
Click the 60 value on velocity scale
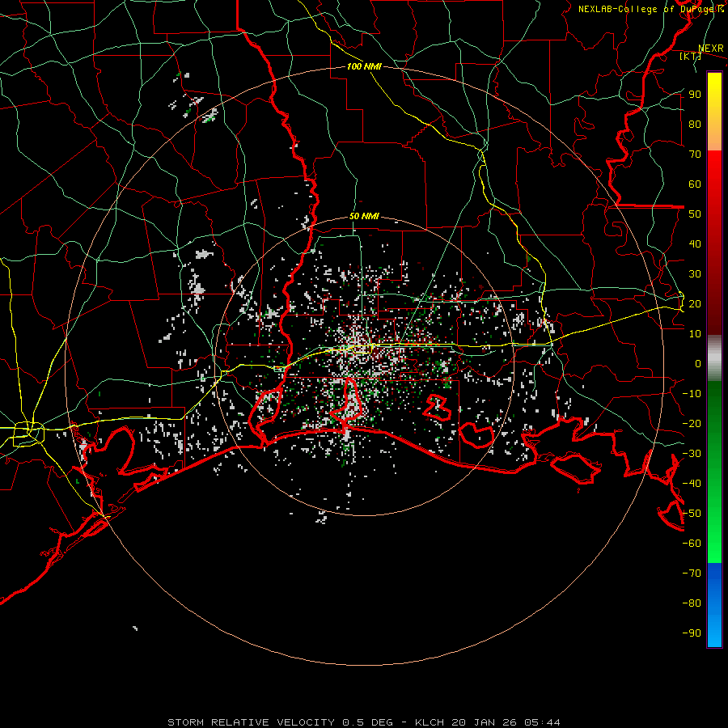(695, 184)
